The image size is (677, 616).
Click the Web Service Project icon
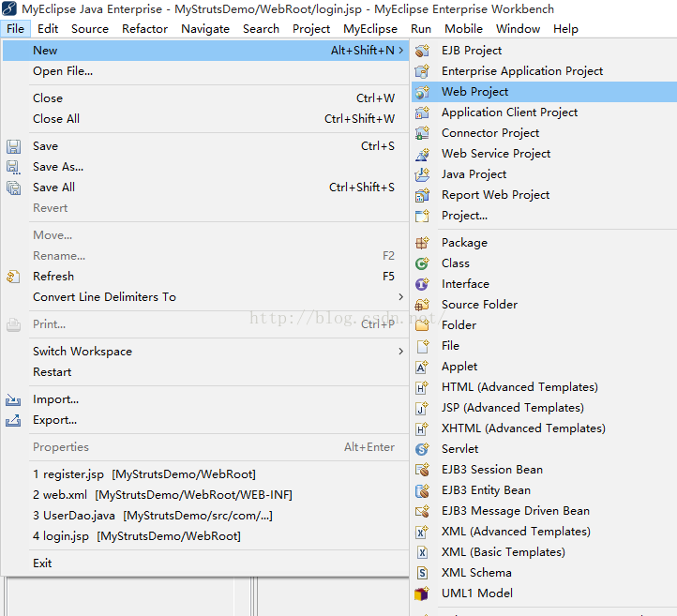coord(422,154)
